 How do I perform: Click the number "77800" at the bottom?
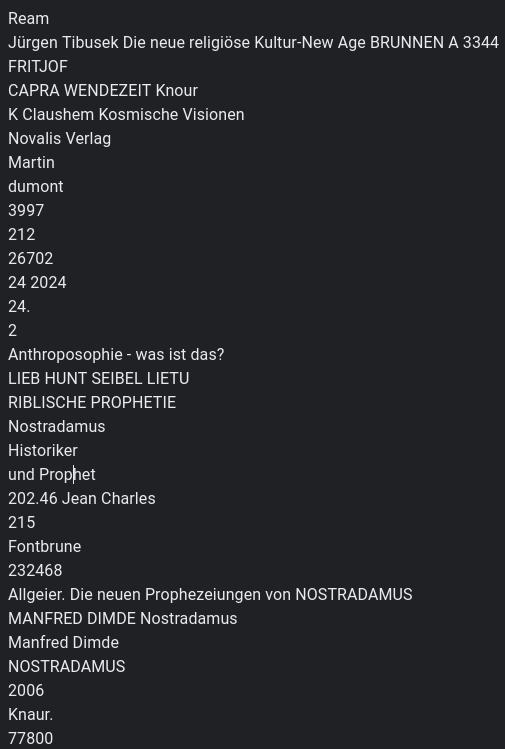click(31, 738)
